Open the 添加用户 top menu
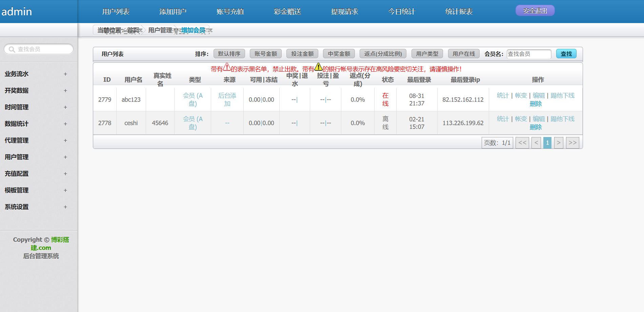Screen dimensions: 644x312 click(x=173, y=12)
